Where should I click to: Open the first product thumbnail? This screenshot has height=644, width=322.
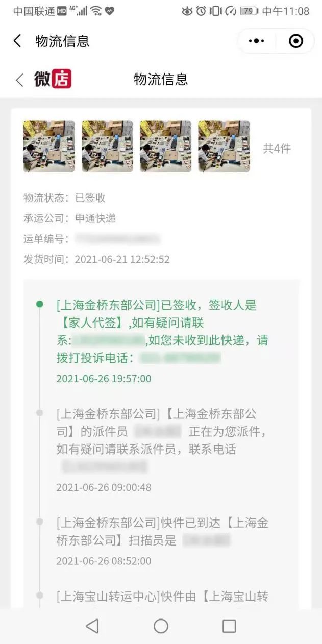[49, 146]
